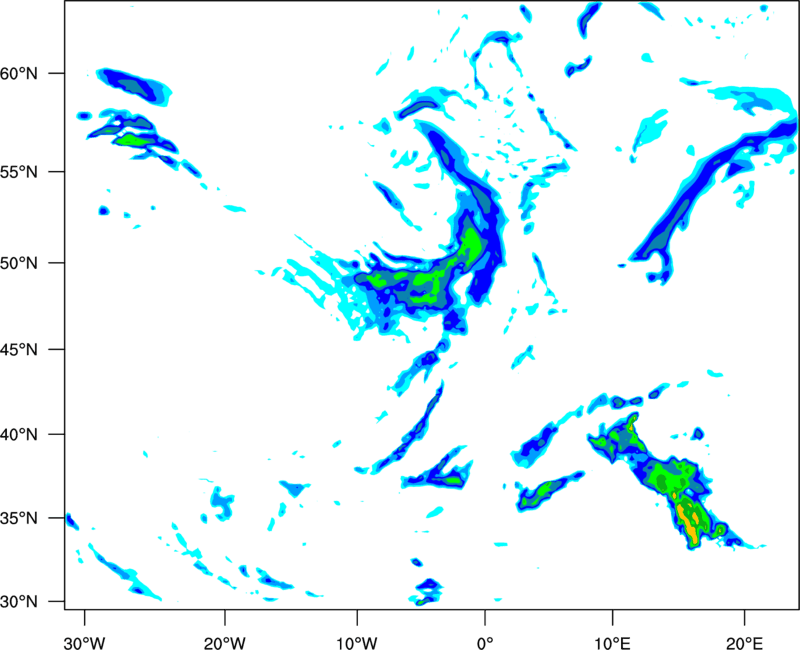Image resolution: width=800 pixels, height=650 pixels.
Task: Click the 0° longitude label
Action: 485,643
